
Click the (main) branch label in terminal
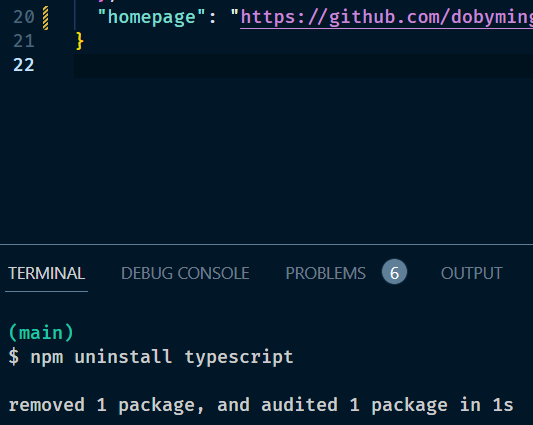[41, 333]
